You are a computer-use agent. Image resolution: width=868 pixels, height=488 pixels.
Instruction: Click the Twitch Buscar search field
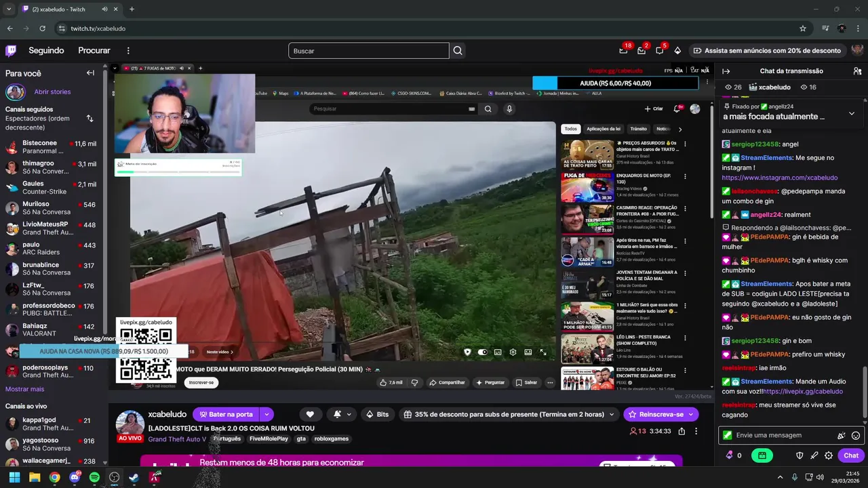369,51
